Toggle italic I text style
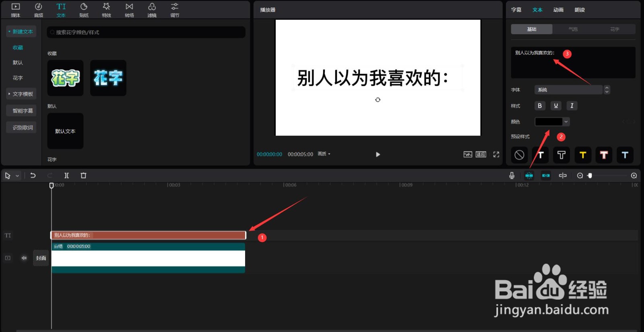The image size is (644, 332). 572,106
